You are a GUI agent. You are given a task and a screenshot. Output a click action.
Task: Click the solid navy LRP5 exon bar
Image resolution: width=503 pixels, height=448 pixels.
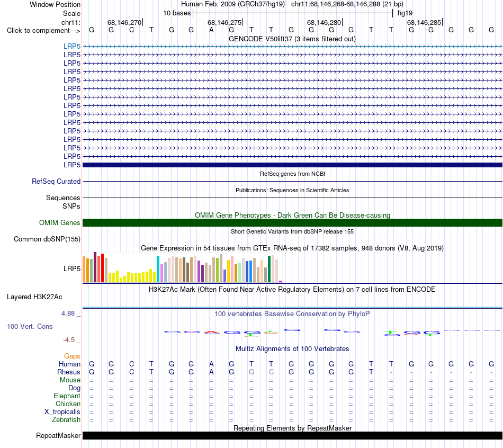pos(292,165)
